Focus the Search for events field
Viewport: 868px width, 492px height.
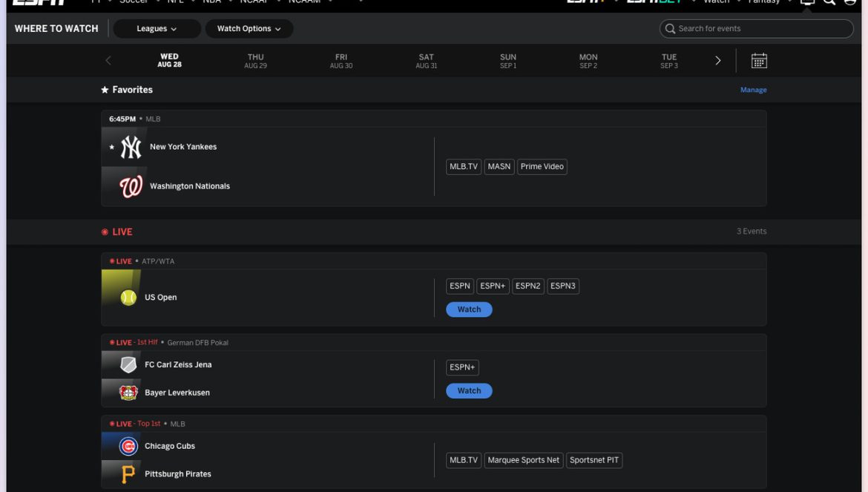point(756,29)
